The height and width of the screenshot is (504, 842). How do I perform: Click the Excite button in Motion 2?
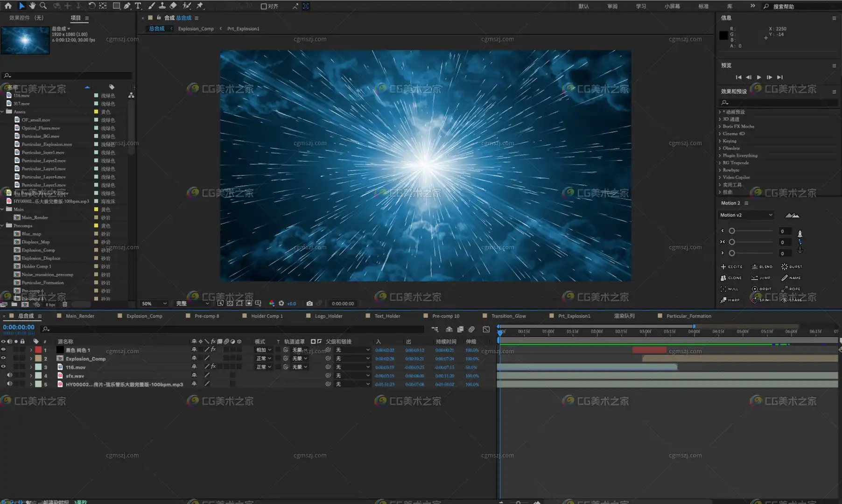tap(731, 267)
